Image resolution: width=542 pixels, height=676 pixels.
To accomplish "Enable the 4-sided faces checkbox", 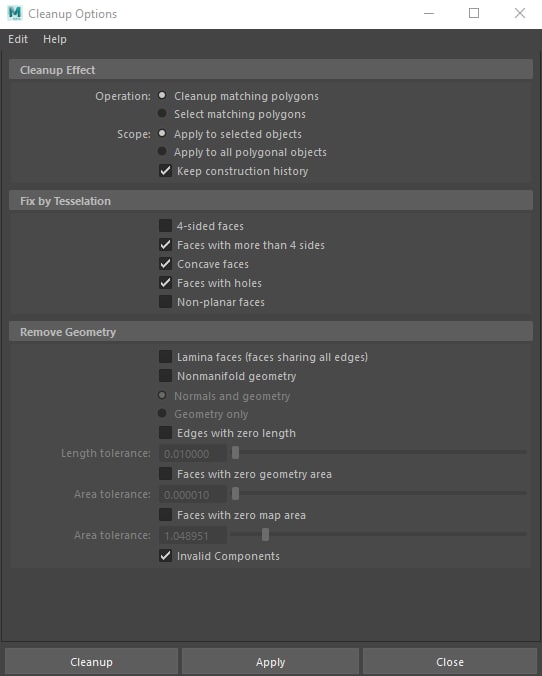I will 165,225.
